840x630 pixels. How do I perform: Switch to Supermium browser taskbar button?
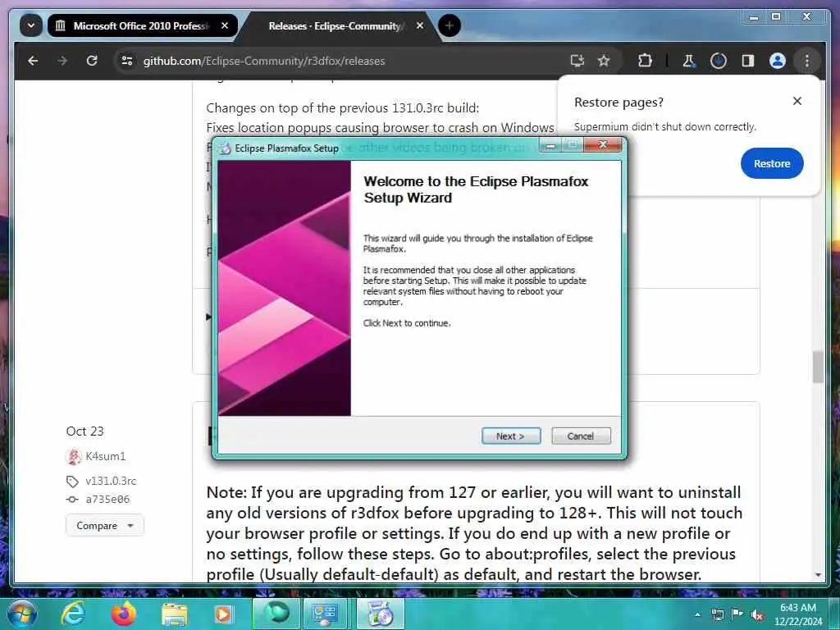(276, 614)
